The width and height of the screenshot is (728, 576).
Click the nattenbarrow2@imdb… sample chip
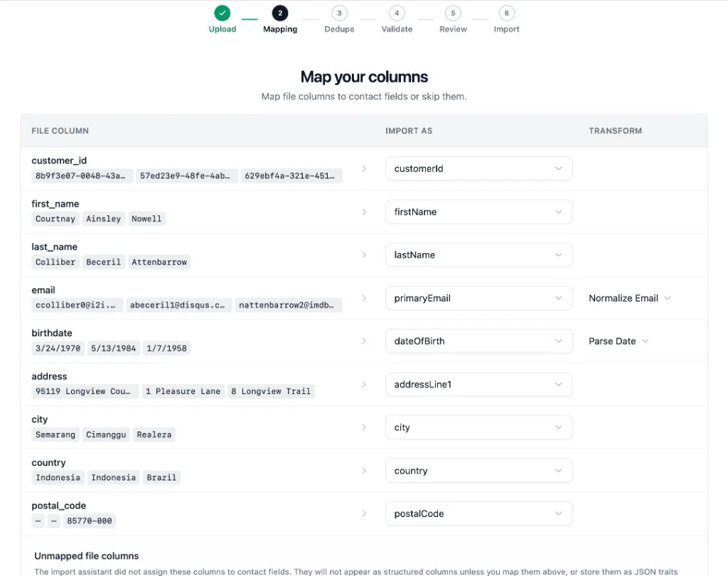click(x=289, y=305)
